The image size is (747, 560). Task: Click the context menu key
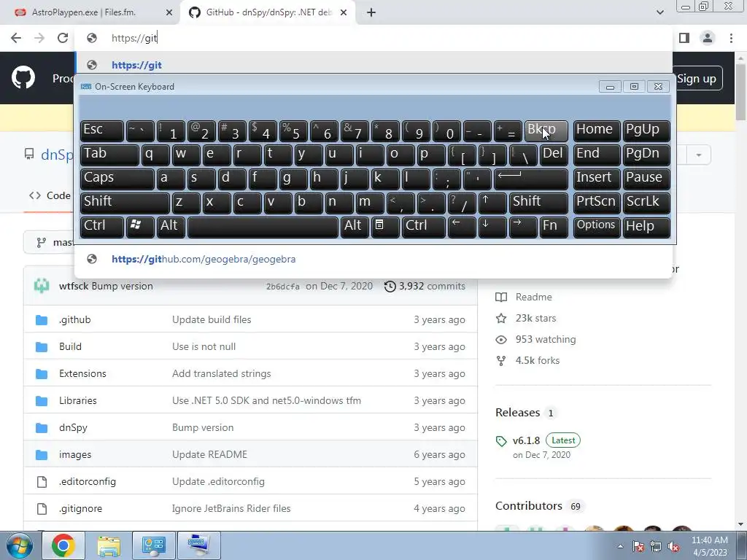tap(385, 227)
